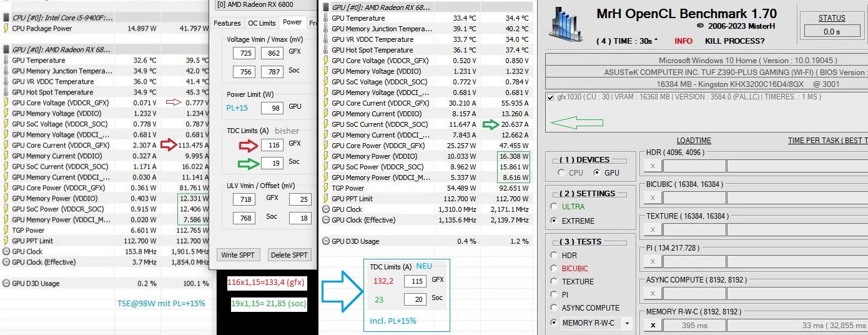Click usage icon of GPU D3D Usage 0.4 % row
The height and width of the screenshot is (335, 868).
[x=325, y=241]
